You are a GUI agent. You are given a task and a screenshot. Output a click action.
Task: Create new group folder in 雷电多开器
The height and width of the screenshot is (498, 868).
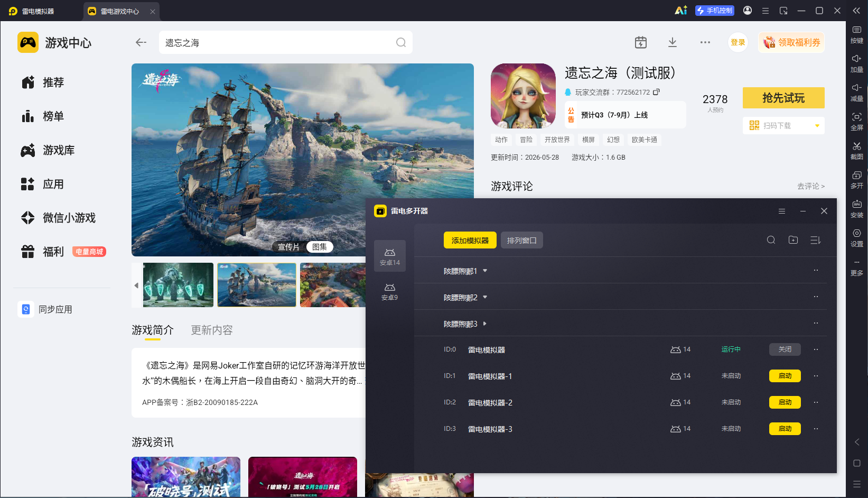coord(794,240)
